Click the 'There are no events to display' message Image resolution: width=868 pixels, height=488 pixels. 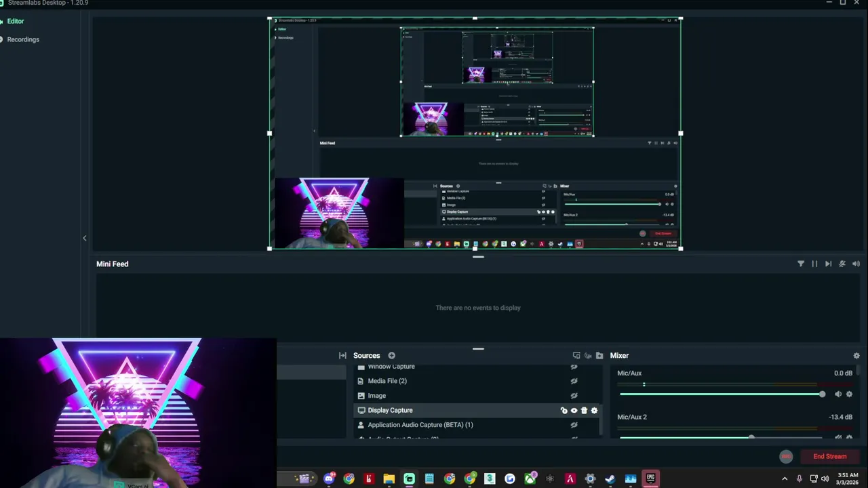pyautogui.click(x=478, y=308)
